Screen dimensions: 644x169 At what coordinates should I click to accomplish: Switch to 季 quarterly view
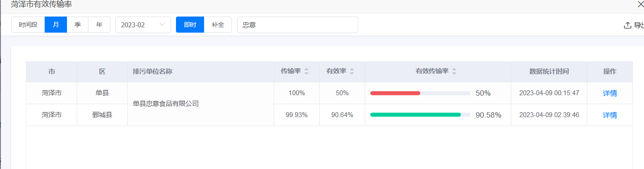(78, 25)
